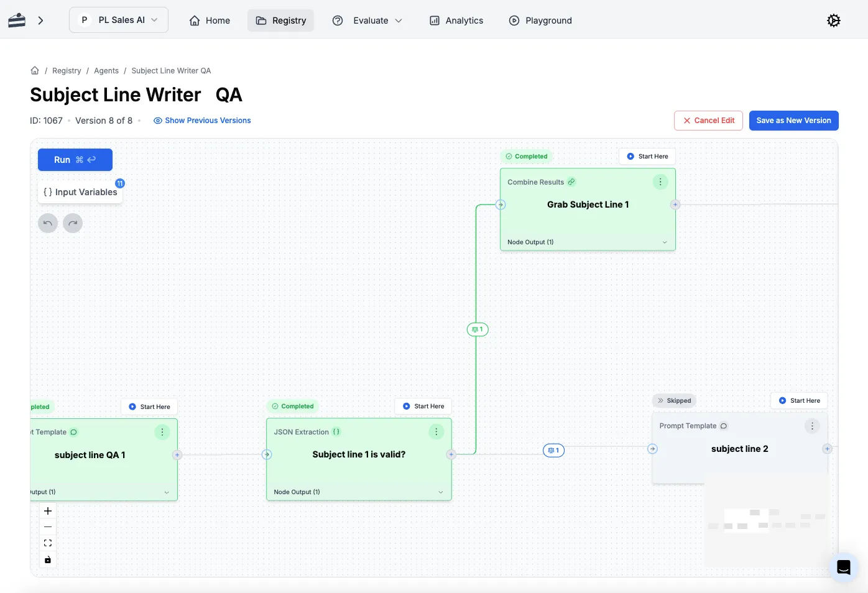
Task: Click Save as New Version
Action: [793, 121]
